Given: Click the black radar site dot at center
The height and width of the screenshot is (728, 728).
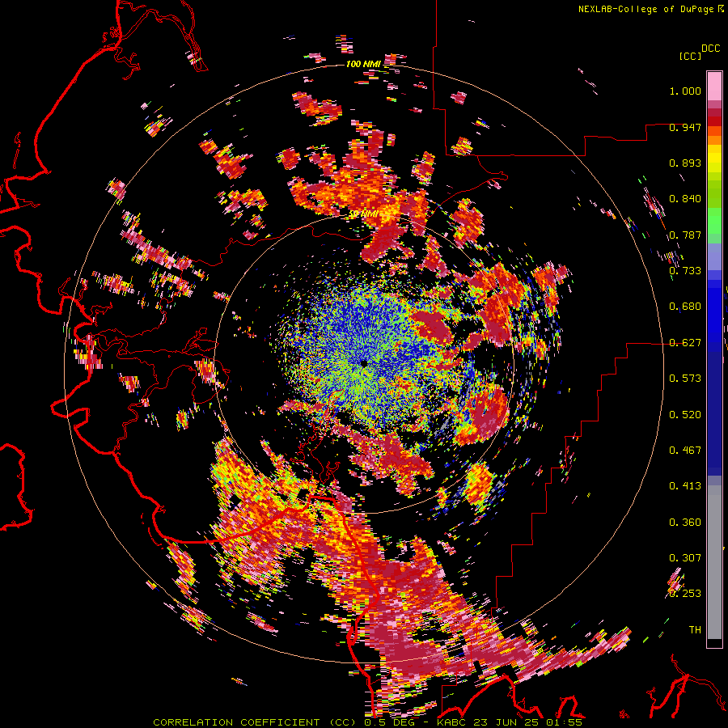Looking at the screenshot, I should click(363, 363).
